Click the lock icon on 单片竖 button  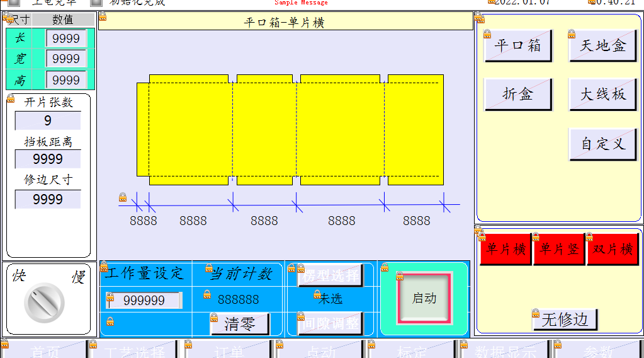point(536,237)
